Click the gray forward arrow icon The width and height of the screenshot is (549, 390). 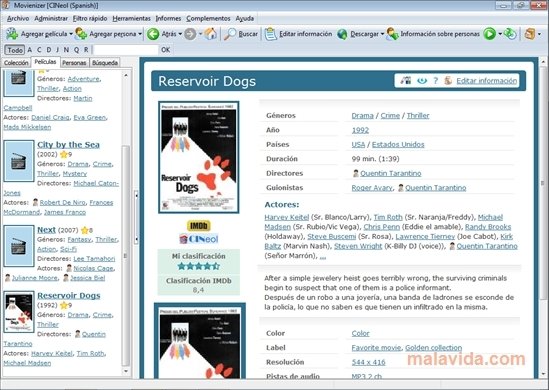coord(190,34)
